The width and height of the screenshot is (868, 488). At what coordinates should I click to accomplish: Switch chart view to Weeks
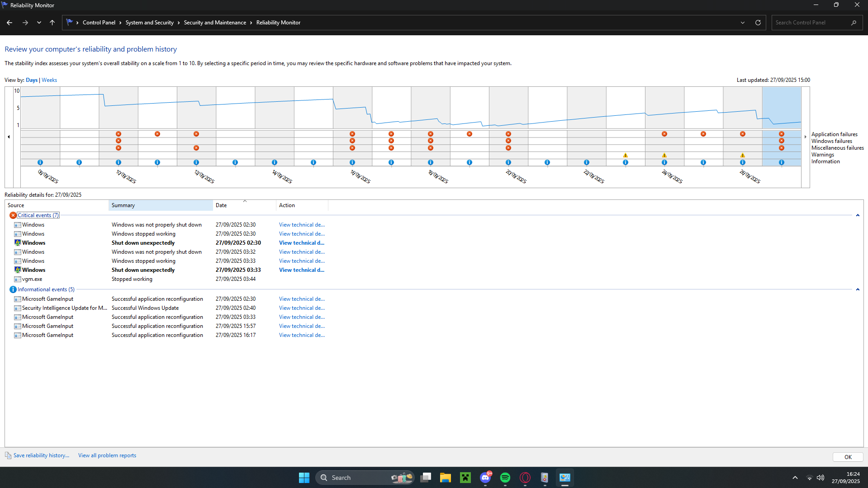click(49, 80)
